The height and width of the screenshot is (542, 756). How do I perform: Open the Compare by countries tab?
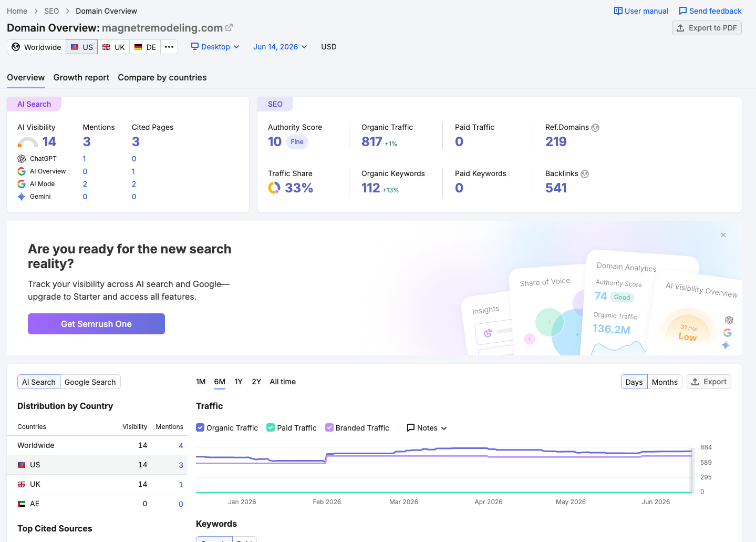[x=162, y=77]
